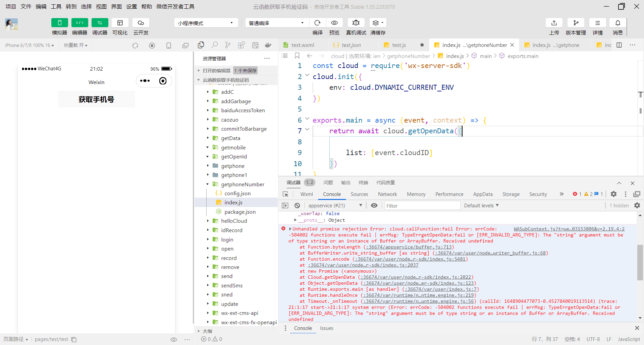
Task: Open version management (版本管理)
Action: [576, 23]
